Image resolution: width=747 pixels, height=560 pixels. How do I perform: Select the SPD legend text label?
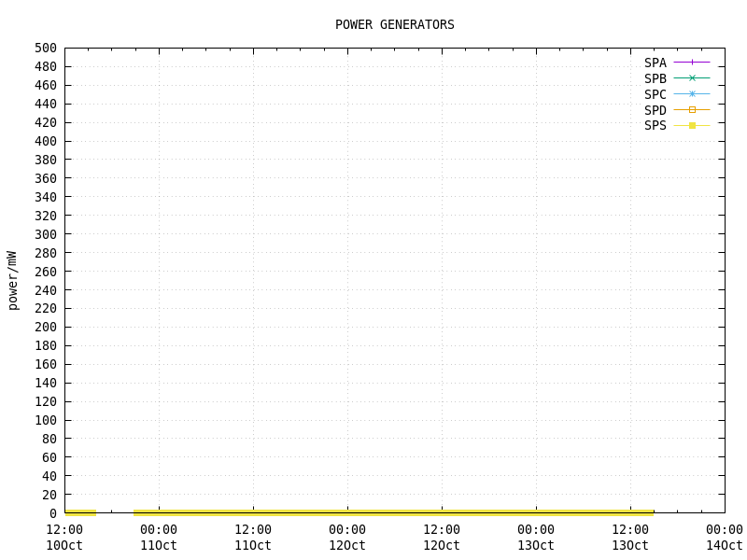(x=655, y=110)
